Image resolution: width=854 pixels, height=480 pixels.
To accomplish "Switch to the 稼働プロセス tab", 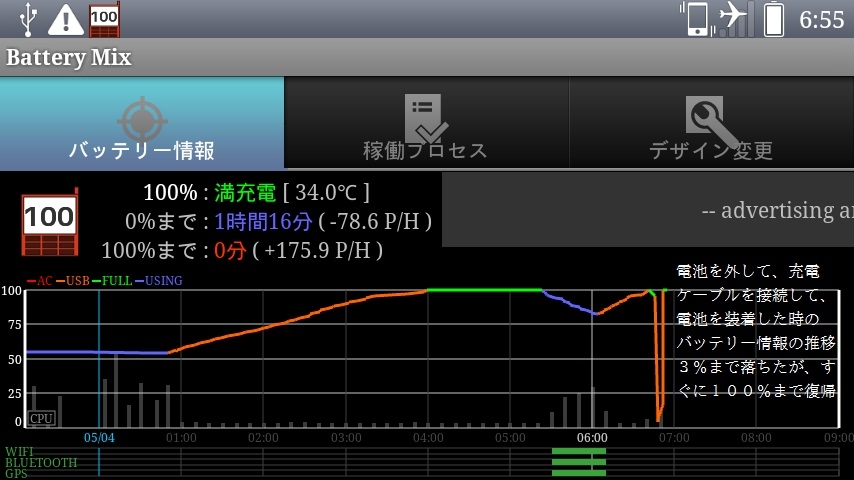I will click(426, 123).
